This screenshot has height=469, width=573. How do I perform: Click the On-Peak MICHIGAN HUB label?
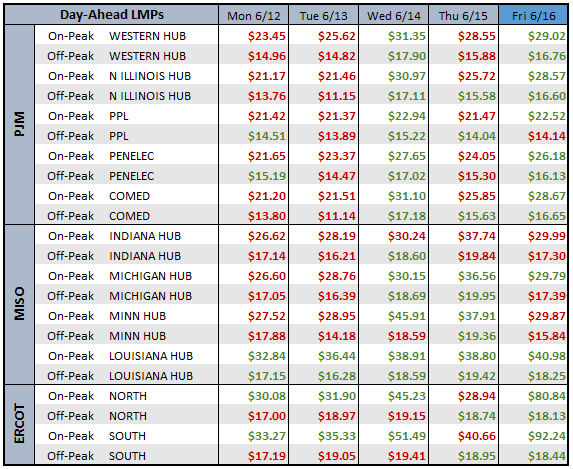(x=120, y=276)
